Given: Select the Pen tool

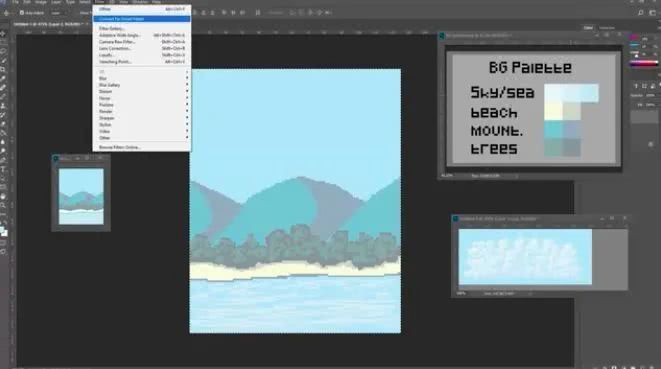Looking at the screenshot, I should point(3,160).
